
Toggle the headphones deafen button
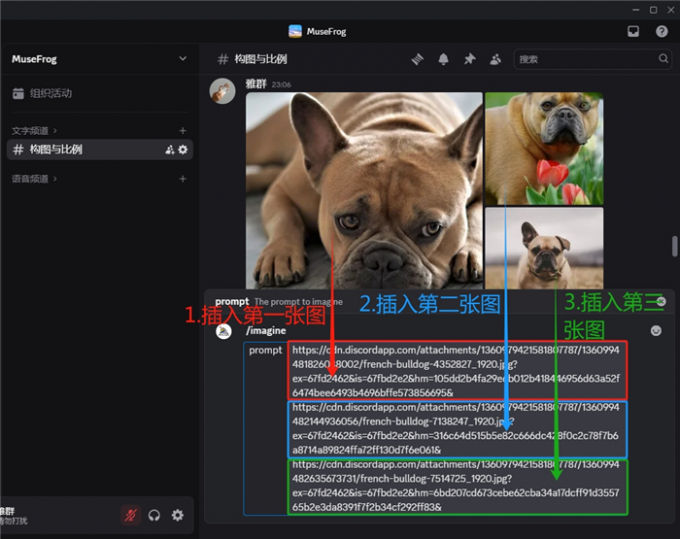154,515
